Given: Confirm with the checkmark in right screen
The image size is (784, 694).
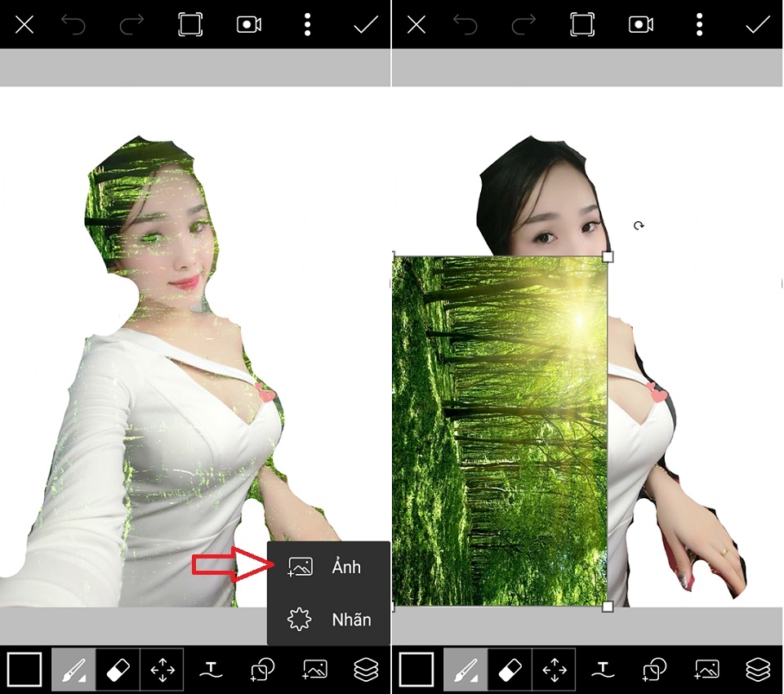Looking at the screenshot, I should tap(758, 24).
